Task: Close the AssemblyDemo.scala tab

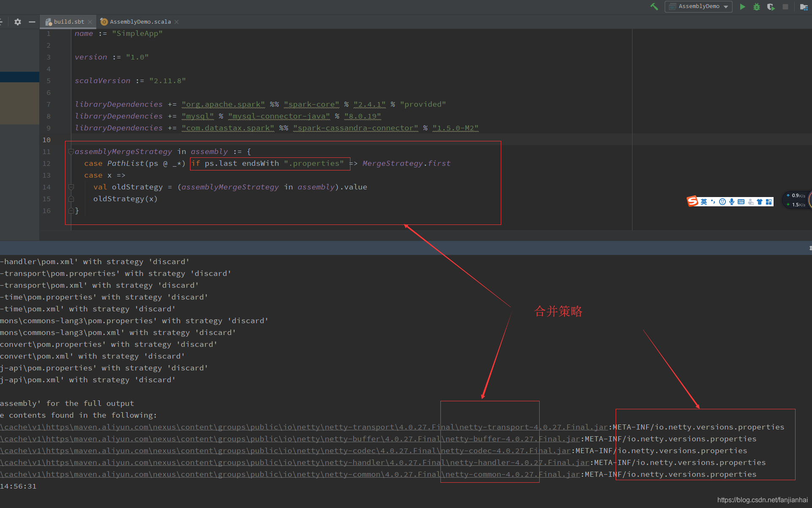Action: pos(177,22)
